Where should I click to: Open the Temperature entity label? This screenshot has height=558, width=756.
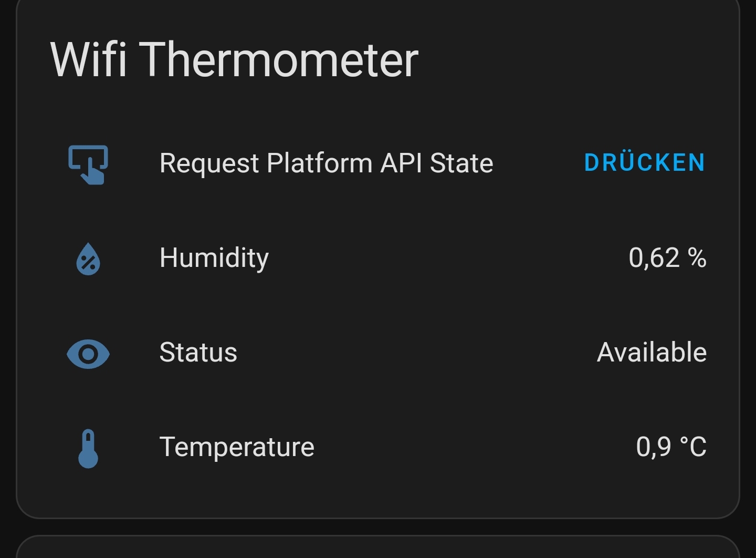[237, 447]
